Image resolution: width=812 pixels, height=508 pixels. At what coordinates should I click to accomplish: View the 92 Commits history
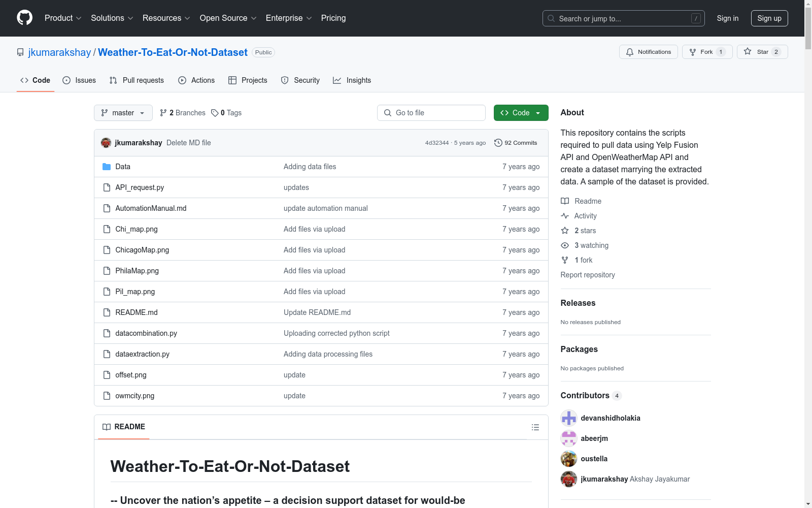point(516,143)
